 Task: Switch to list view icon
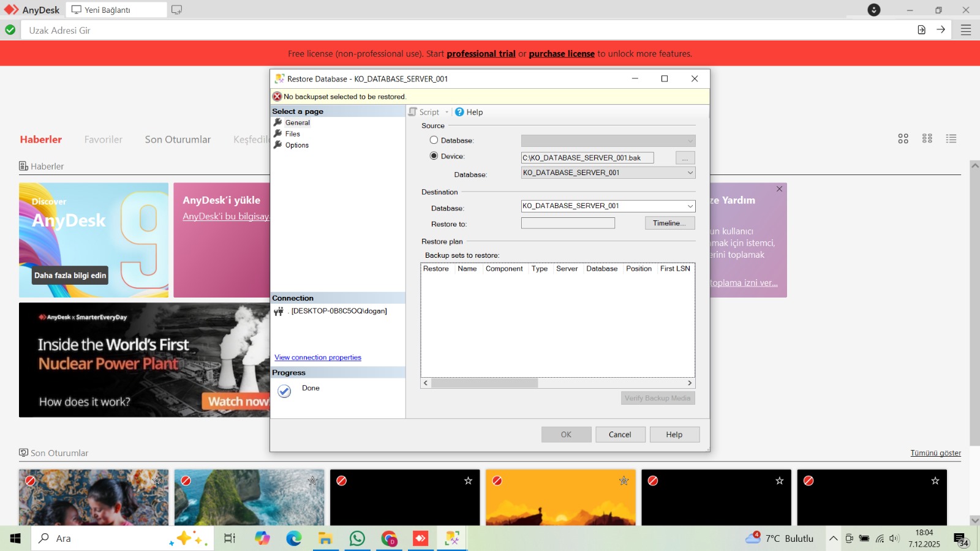click(951, 139)
